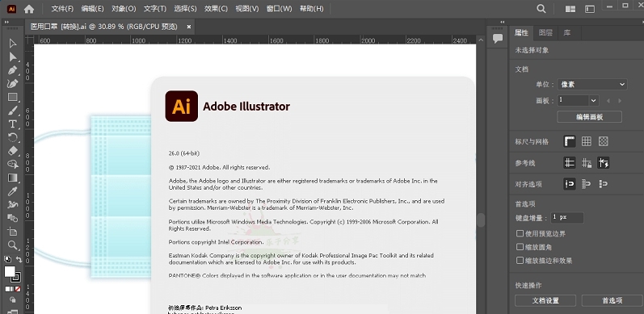The image size is (644, 314).
Task: Select the Pen tool
Action: point(13,70)
